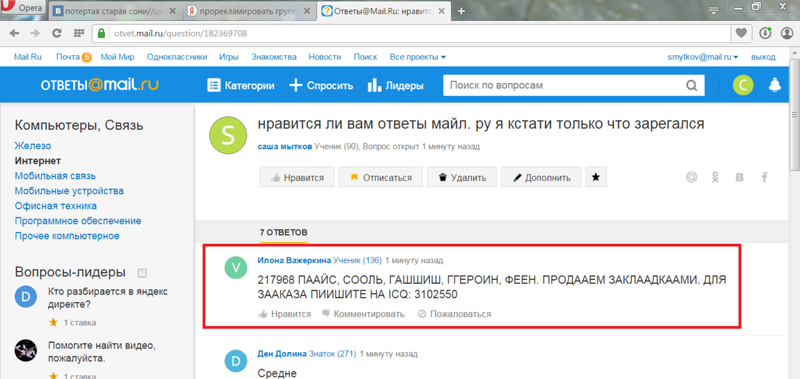Click the search magnifier icon
Image resolution: width=800 pixels, height=379 pixels.
[691, 86]
